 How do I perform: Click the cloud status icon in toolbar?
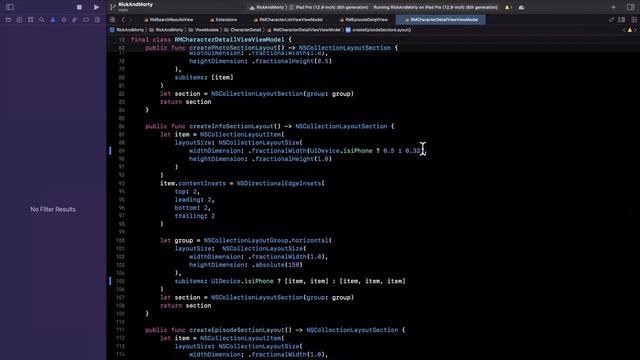click(522, 7)
